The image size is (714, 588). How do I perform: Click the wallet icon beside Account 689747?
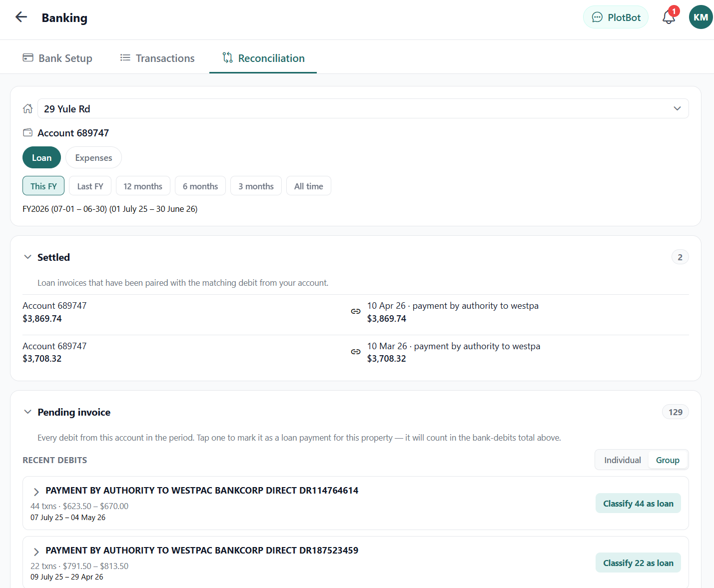point(28,133)
